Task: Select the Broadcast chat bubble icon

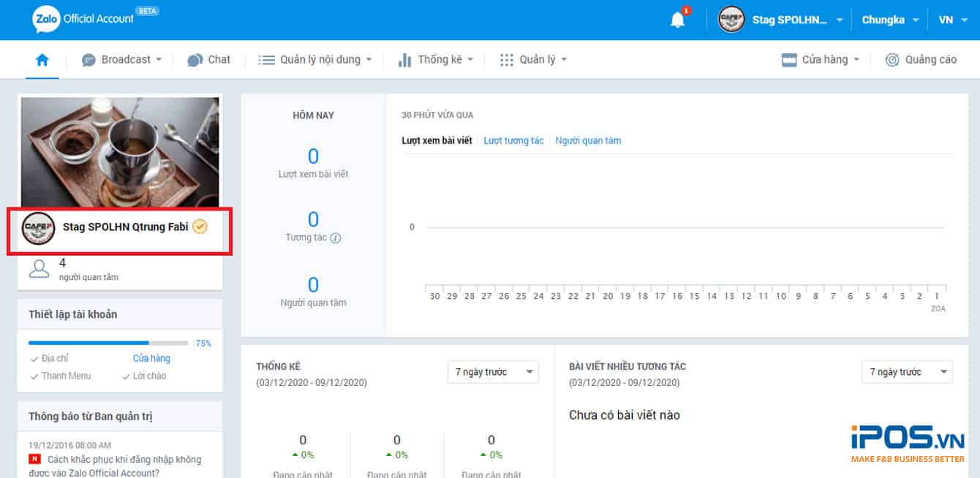Action: pyautogui.click(x=88, y=59)
